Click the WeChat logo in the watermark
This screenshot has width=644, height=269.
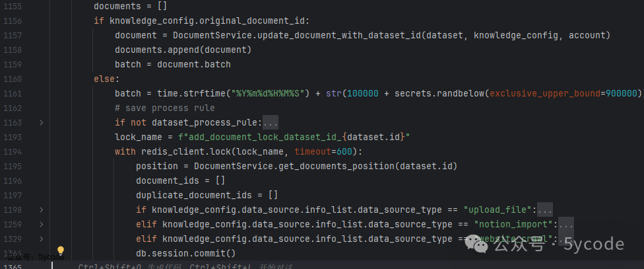click(x=478, y=245)
